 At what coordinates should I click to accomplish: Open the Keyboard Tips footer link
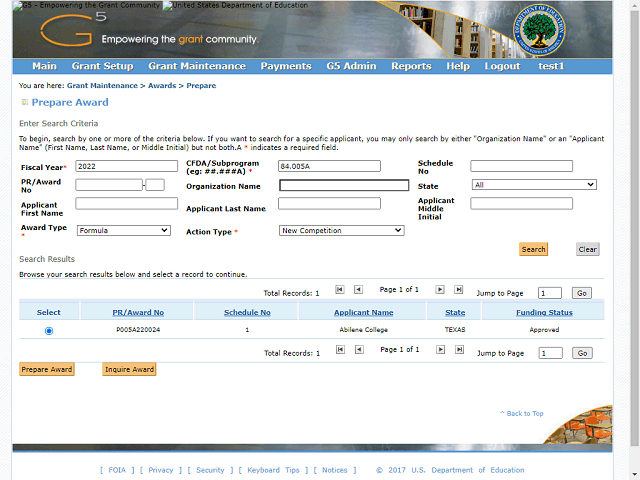(273, 470)
